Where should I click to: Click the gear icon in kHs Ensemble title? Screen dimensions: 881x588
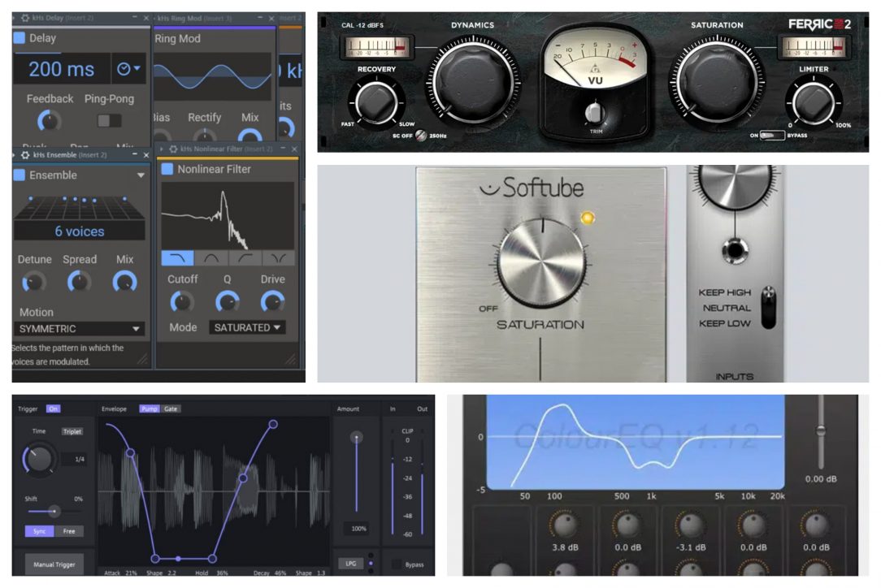click(x=25, y=154)
